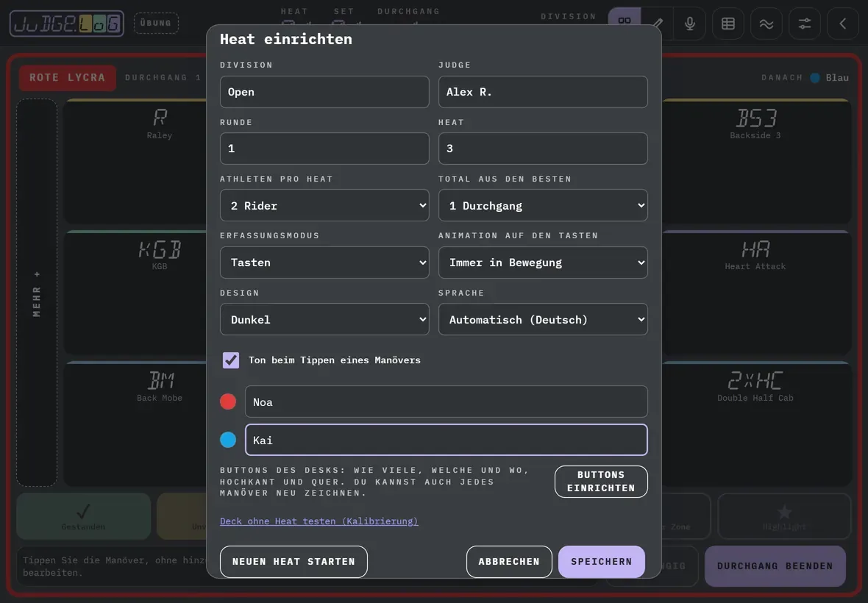Image resolution: width=868 pixels, height=603 pixels.
Task: Open the sliders settings icon
Action: click(804, 24)
